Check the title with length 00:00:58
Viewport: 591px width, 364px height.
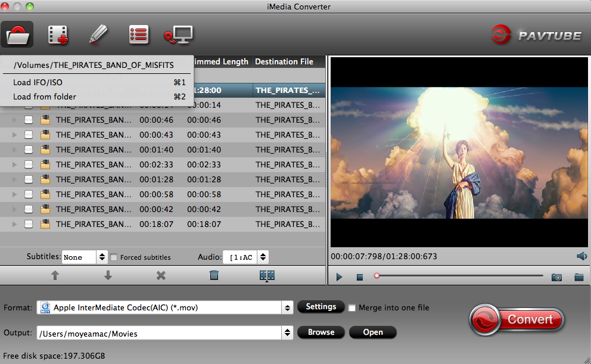click(x=29, y=194)
